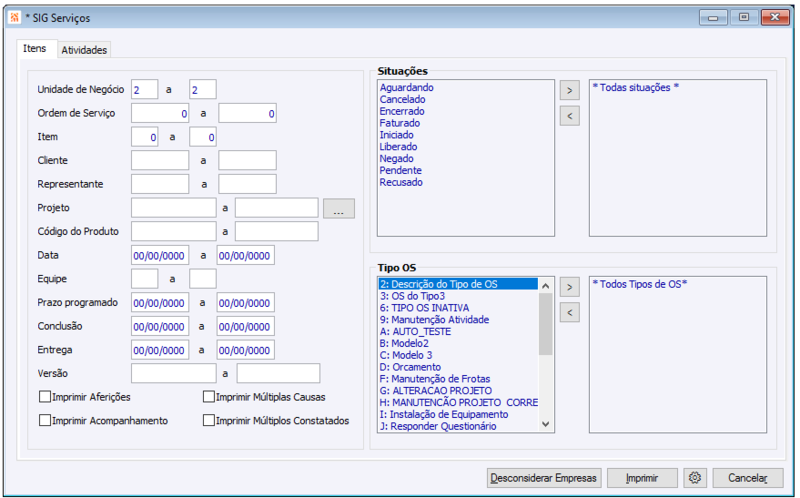The width and height of the screenshot is (800, 498).
Task: Select Recusado in the Situações list
Action: pyautogui.click(x=401, y=182)
